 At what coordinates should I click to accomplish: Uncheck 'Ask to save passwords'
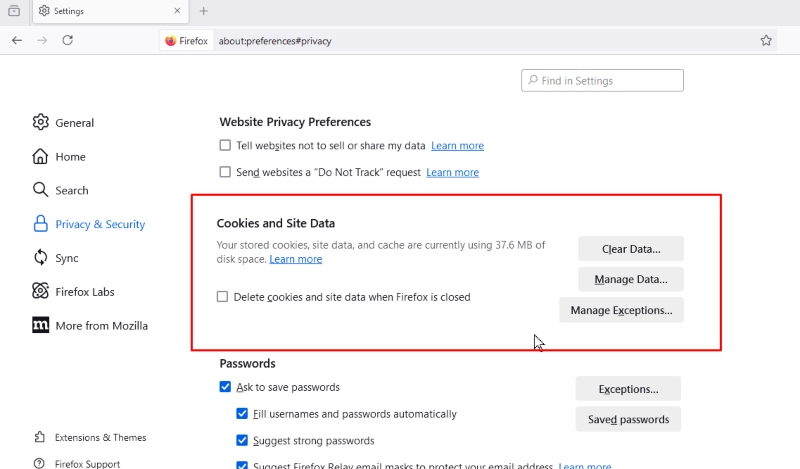(225, 387)
